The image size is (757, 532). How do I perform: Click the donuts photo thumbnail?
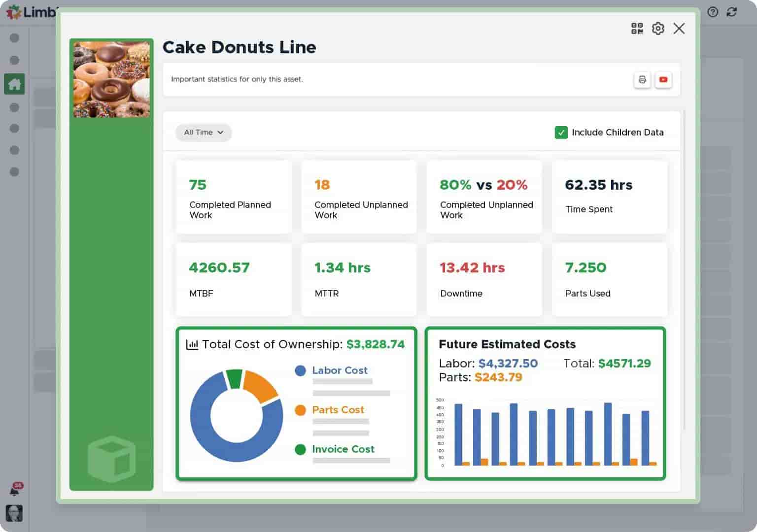(111, 79)
